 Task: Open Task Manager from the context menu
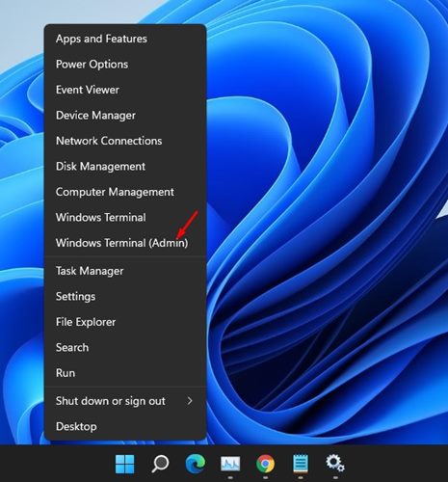125,271
